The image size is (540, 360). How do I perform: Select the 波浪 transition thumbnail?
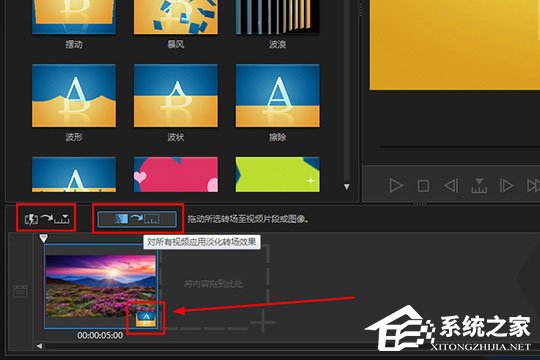(x=278, y=17)
